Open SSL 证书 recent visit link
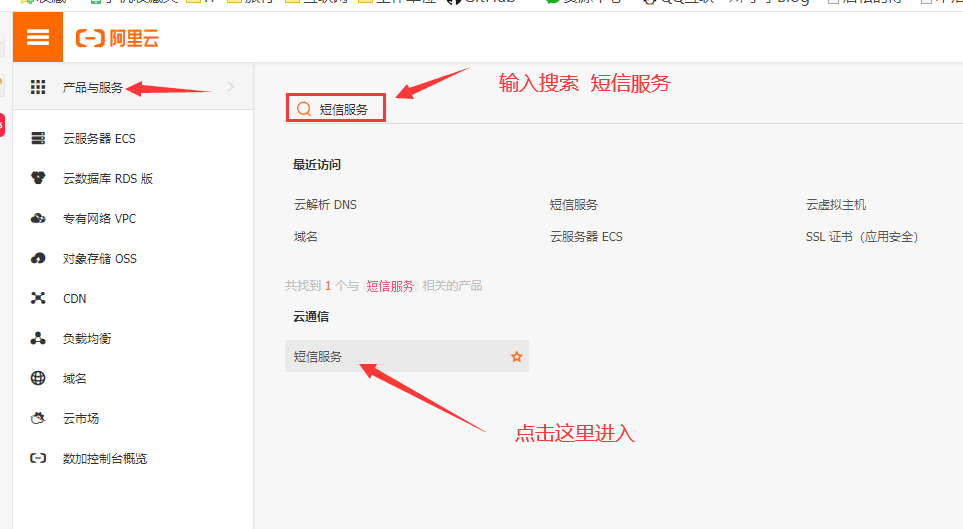 click(861, 237)
